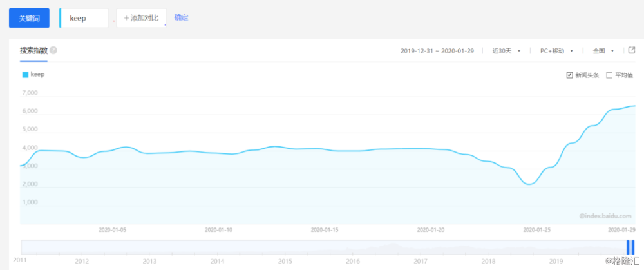This screenshot has width=644, height=270.
Task: Click the blue keep legend square
Action: pos(26,75)
